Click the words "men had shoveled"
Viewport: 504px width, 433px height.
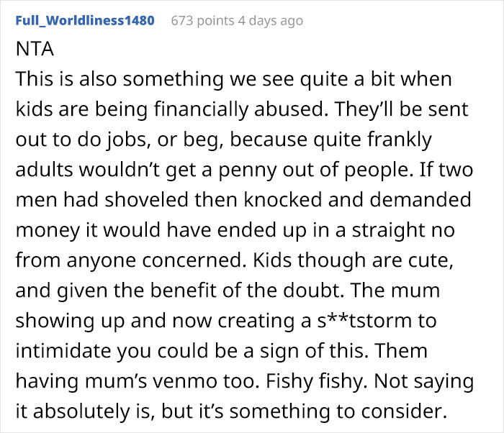coord(102,199)
